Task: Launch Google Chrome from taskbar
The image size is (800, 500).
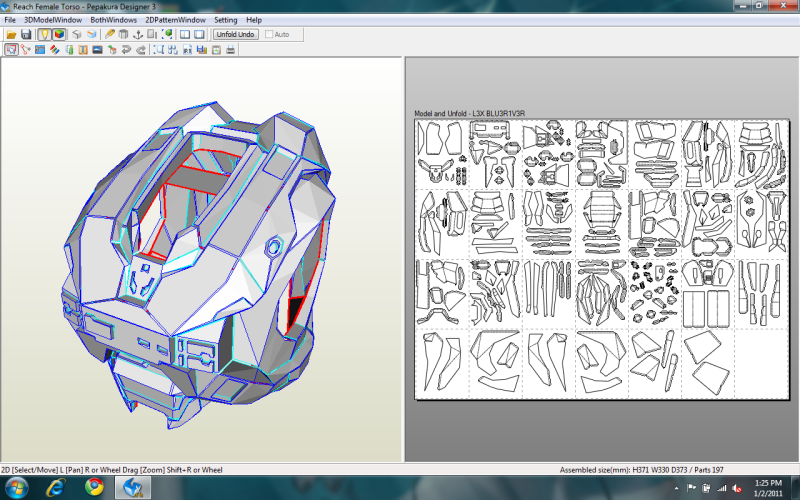Action: click(94, 487)
